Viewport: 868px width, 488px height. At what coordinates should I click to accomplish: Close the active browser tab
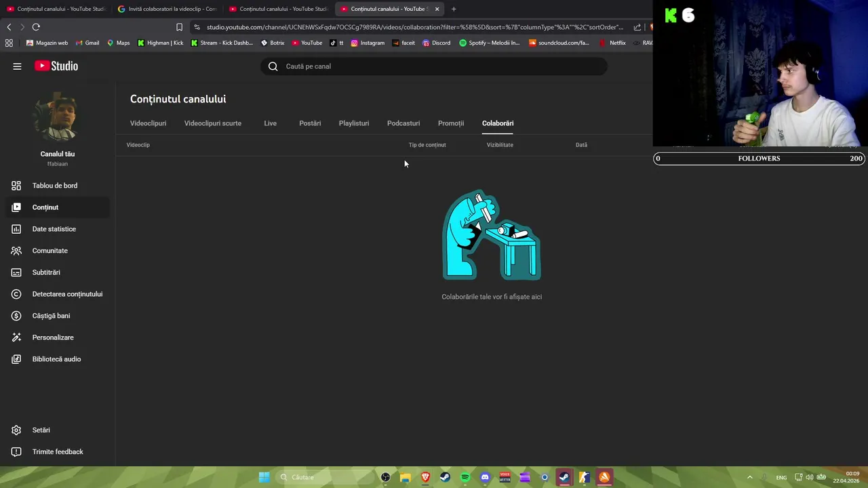(437, 9)
